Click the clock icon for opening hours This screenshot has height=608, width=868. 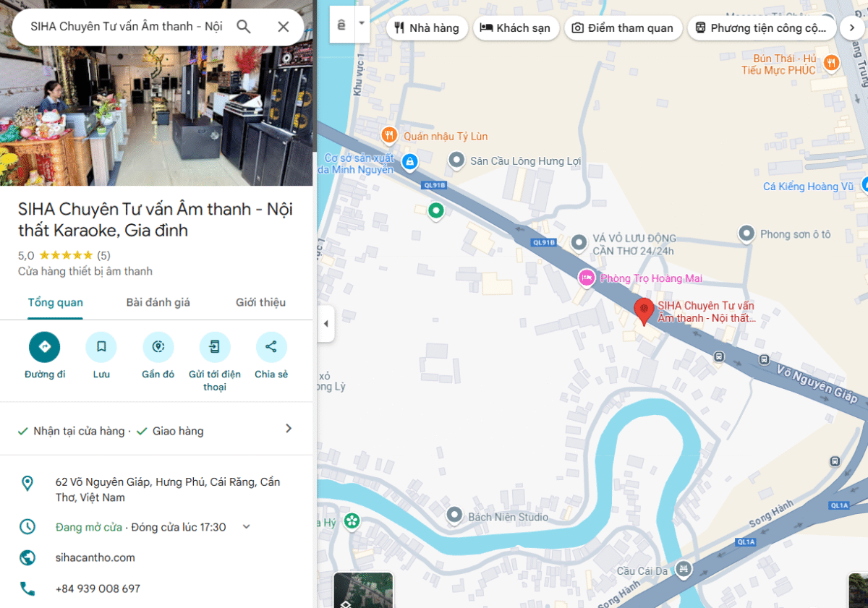coord(27,526)
